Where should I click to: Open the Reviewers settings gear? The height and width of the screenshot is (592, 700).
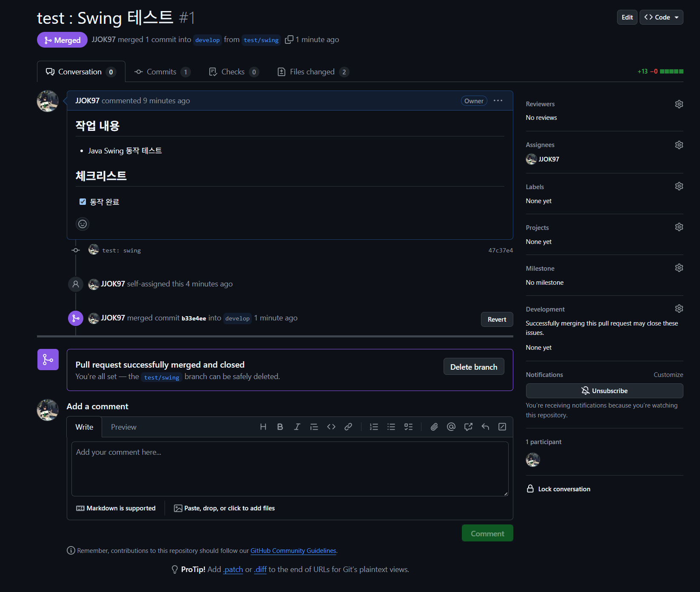679,104
